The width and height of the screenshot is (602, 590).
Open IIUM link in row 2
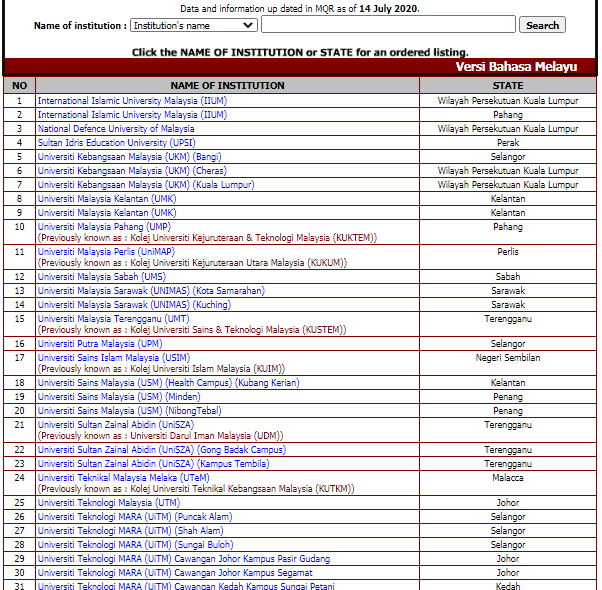click(x=132, y=115)
